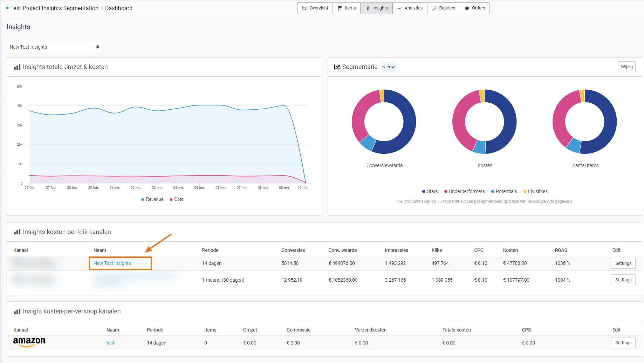Image resolution: width=644 pixels, height=363 pixels.
Task: Open the Orders tab
Action: point(474,8)
